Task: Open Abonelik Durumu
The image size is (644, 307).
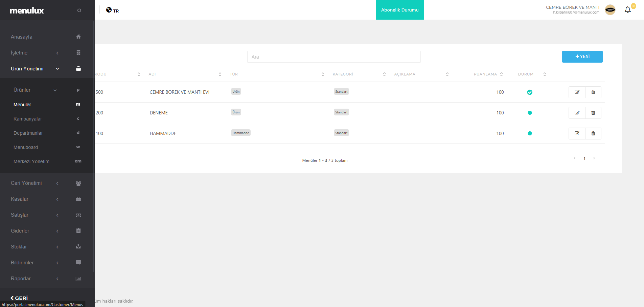Action: [400, 10]
